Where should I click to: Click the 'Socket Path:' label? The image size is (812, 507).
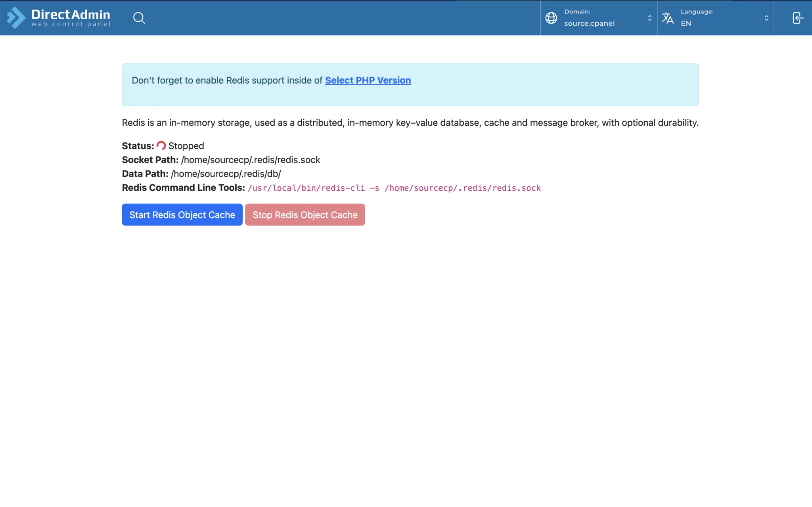click(150, 160)
